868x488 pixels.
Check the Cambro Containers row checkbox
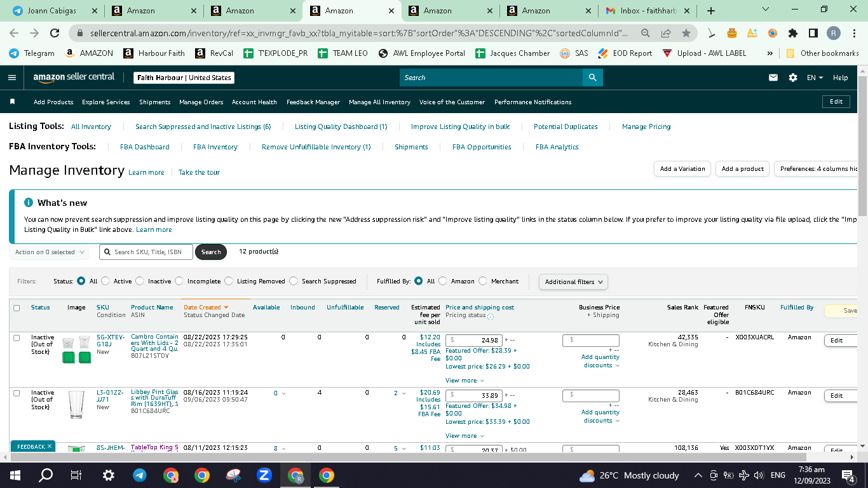[x=17, y=337]
